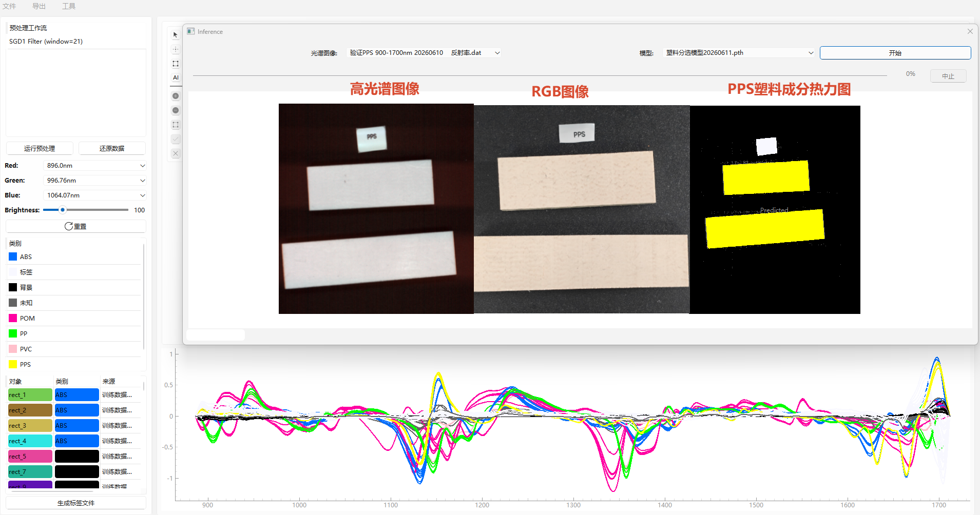Screen dimensions: 980x515
Task: Click the ABS blue color swatch
Action: tap(13, 256)
